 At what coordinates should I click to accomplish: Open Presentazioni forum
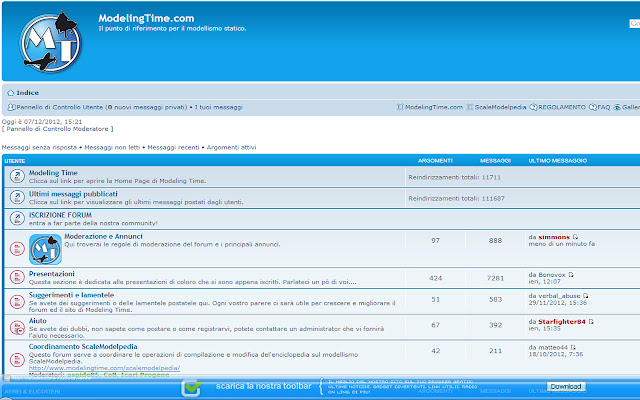tap(52, 274)
